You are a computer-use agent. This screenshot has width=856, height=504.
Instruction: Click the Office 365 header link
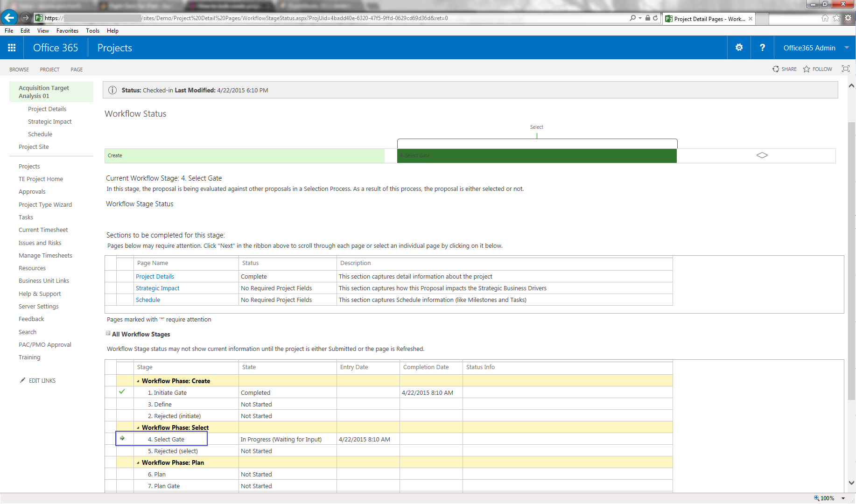(x=56, y=48)
